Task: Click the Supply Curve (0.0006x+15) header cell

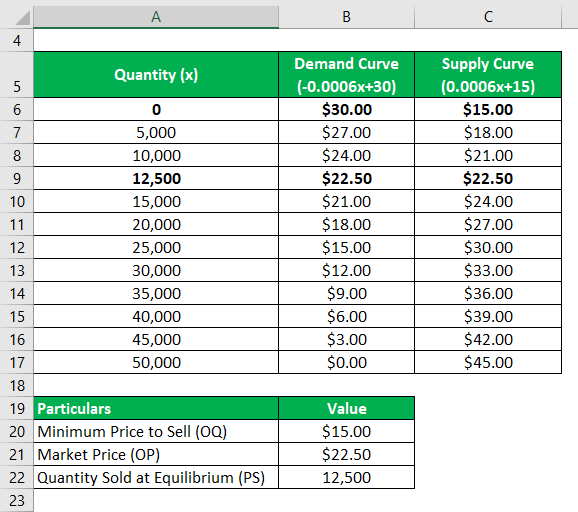Action: [488, 75]
